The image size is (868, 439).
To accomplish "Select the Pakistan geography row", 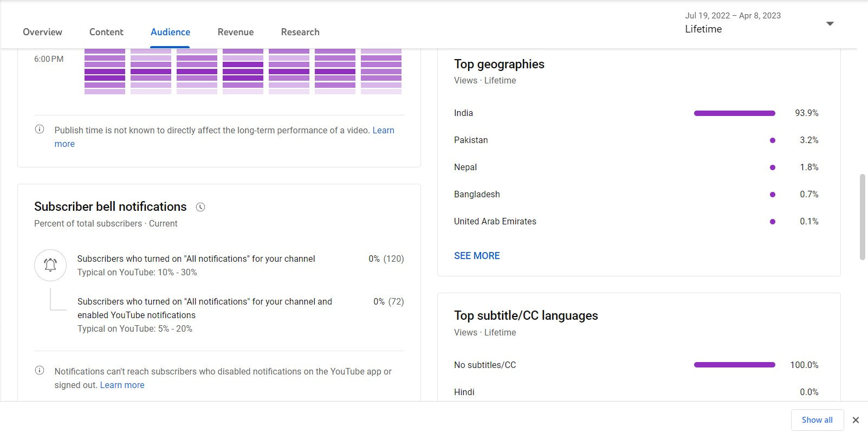I will point(471,140).
